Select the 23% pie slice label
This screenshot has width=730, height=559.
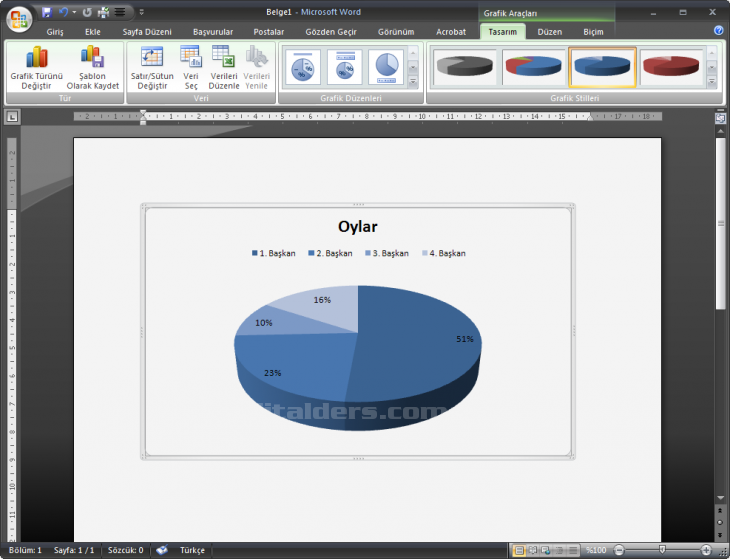[x=272, y=373]
